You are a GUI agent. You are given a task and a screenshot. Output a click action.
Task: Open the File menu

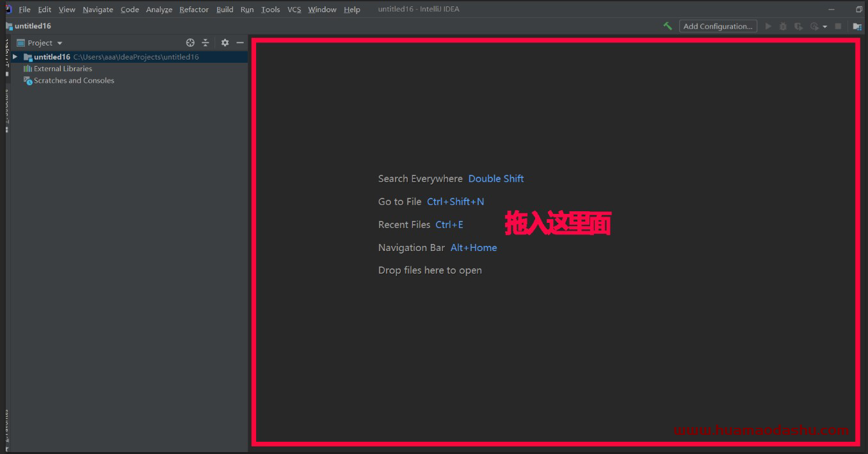tap(24, 10)
